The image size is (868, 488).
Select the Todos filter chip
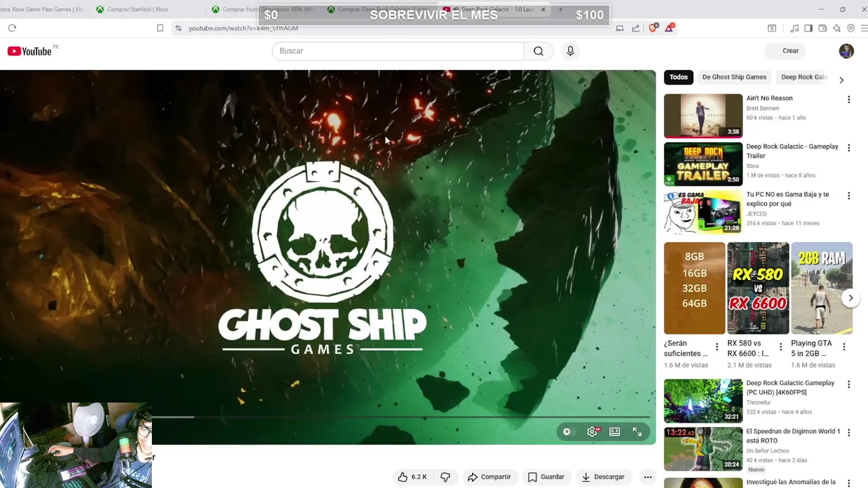(679, 77)
